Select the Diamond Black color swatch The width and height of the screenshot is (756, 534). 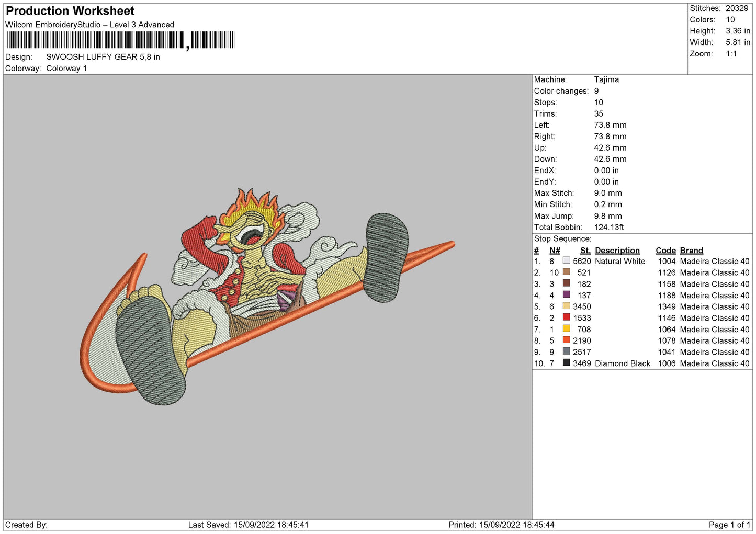(x=566, y=362)
